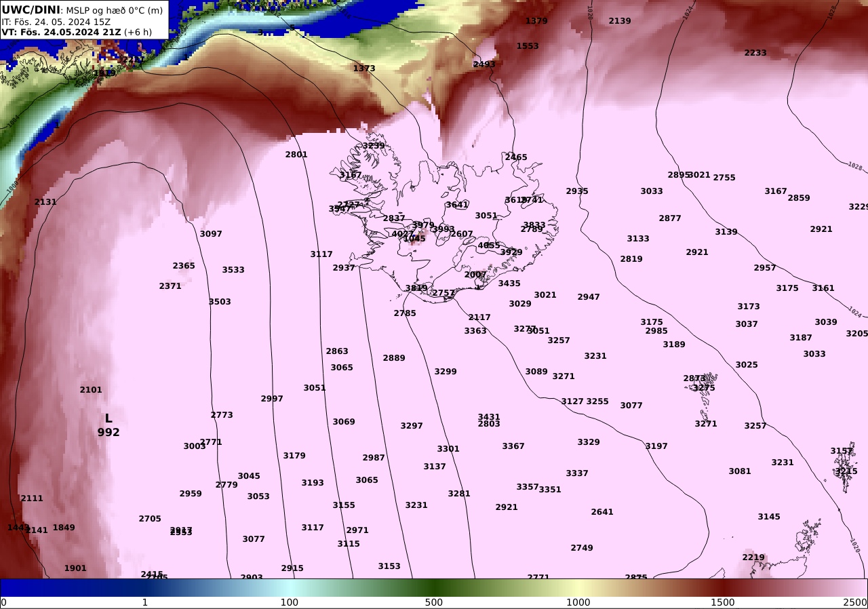Click the height value 3089

[536, 372]
